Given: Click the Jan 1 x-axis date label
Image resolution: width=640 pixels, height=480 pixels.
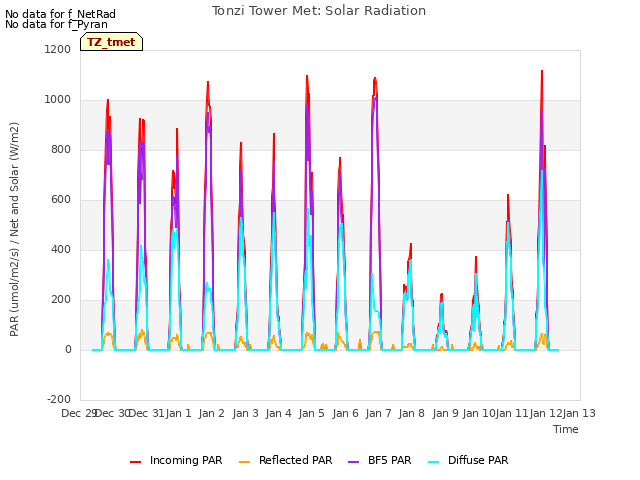Looking at the screenshot, I should click(178, 413).
